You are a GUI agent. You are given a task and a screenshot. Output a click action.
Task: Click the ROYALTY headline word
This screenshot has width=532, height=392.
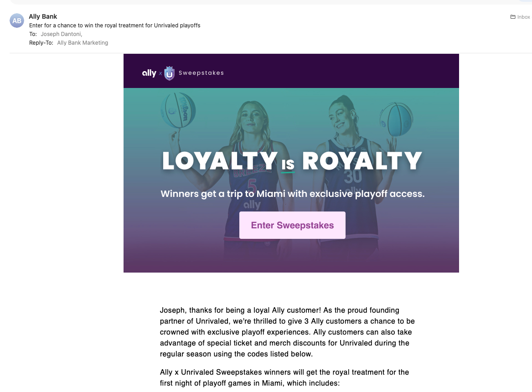pyautogui.click(x=362, y=161)
